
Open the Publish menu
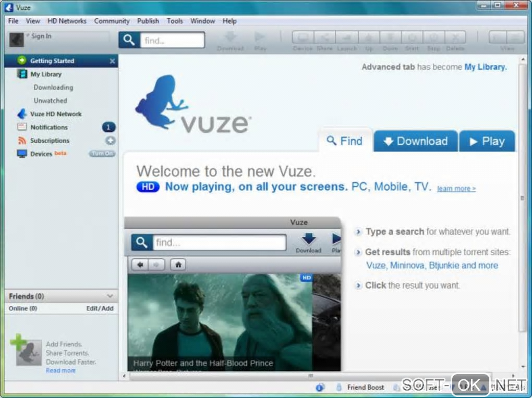tap(148, 21)
